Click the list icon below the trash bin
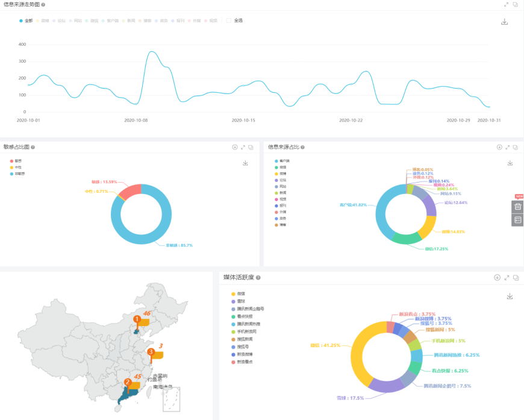The width and height of the screenshot is (524, 420). [x=517, y=220]
